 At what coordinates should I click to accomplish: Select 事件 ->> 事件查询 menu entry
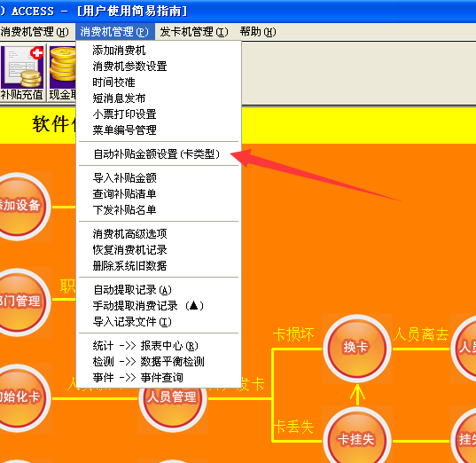click(x=159, y=378)
